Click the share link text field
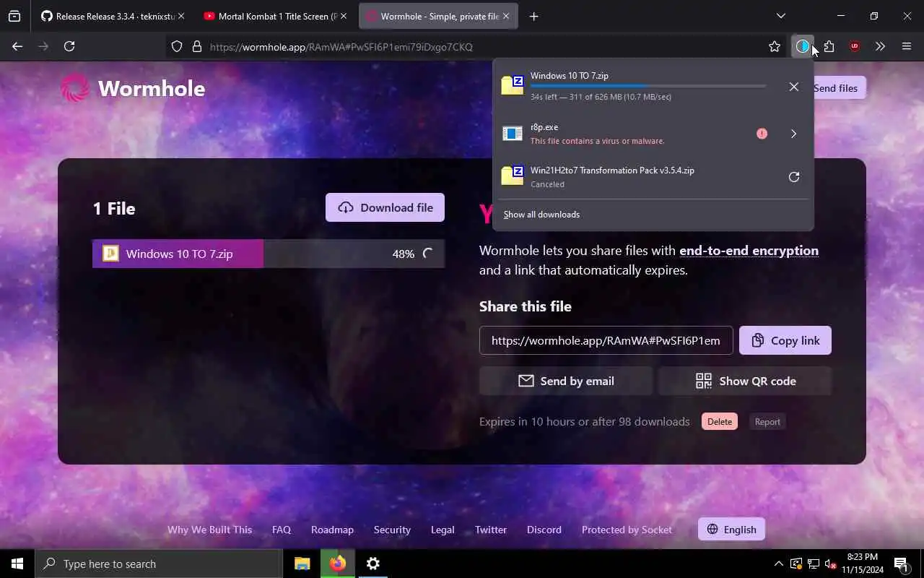This screenshot has height=578, width=924. [606, 340]
